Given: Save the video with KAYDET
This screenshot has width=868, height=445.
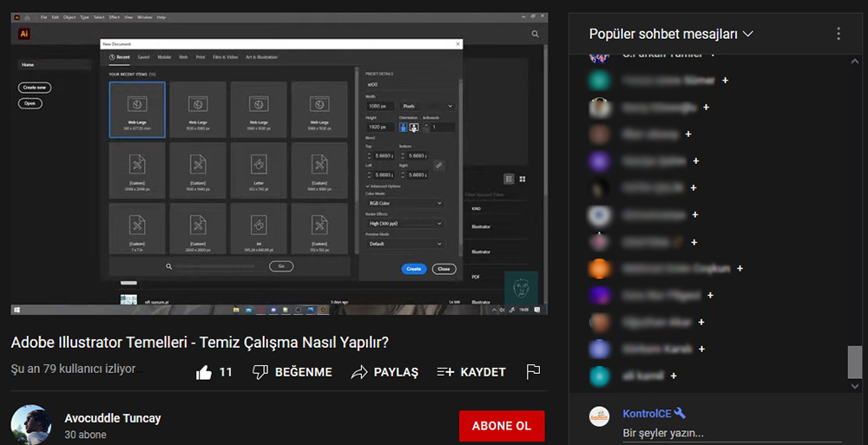Looking at the screenshot, I should tap(471, 372).
